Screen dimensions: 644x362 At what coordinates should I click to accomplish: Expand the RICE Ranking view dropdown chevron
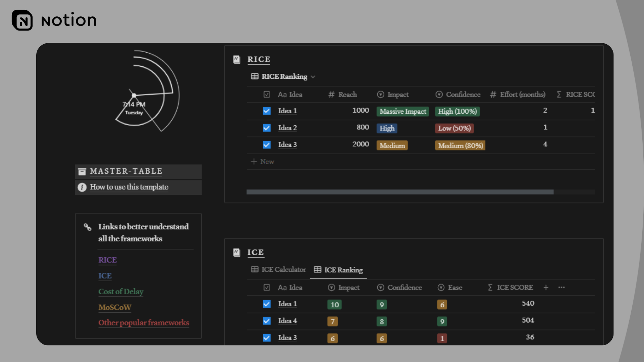pos(313,77)
